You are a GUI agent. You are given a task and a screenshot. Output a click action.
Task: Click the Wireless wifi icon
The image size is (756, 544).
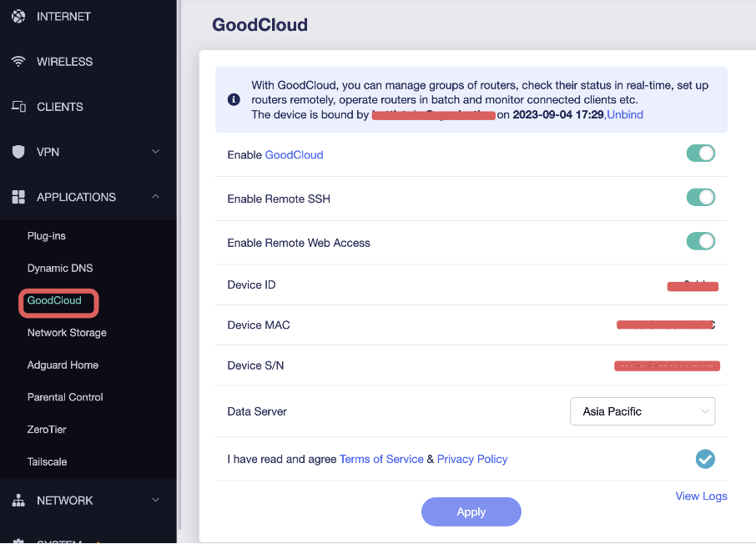18,62
